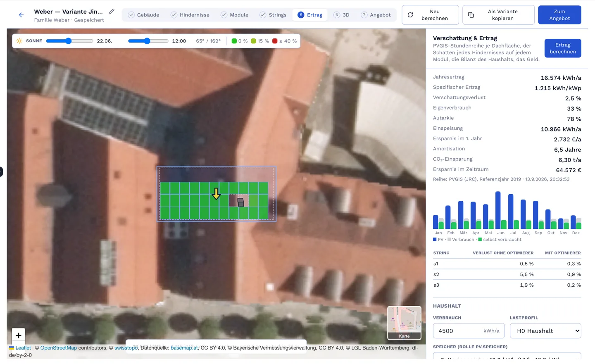Screen dimensions: 595x364
Task: Select the s3 string row
Action: (x=507, y=285)
